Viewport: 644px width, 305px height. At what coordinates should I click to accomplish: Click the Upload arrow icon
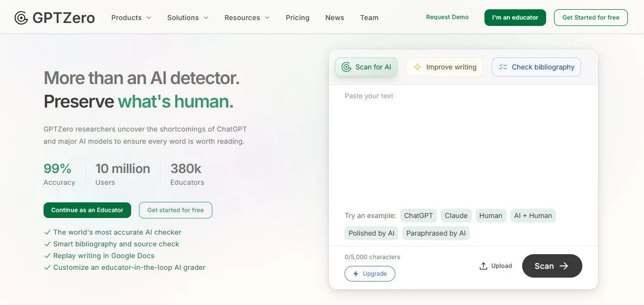click(483, 266)
